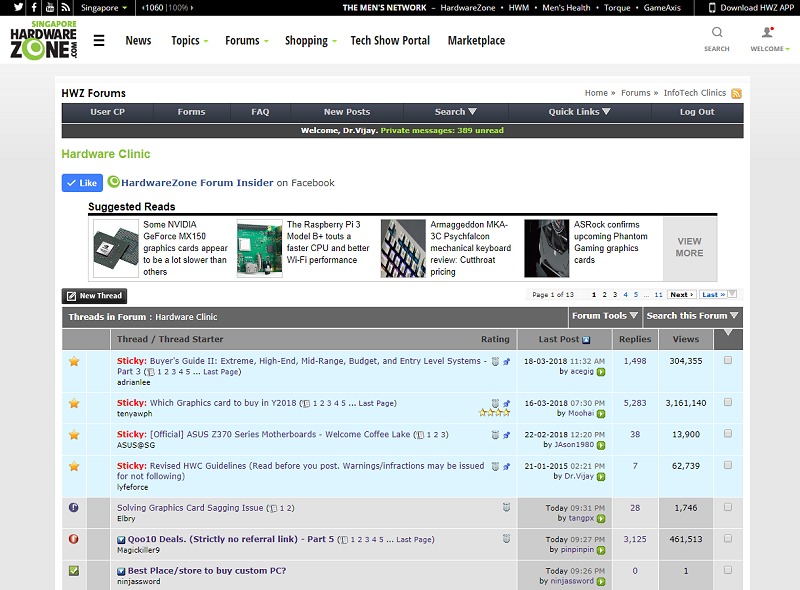Click the pin icon on ASUS Z370 thread
Screen dimensions: 800x590
(507, 435)
